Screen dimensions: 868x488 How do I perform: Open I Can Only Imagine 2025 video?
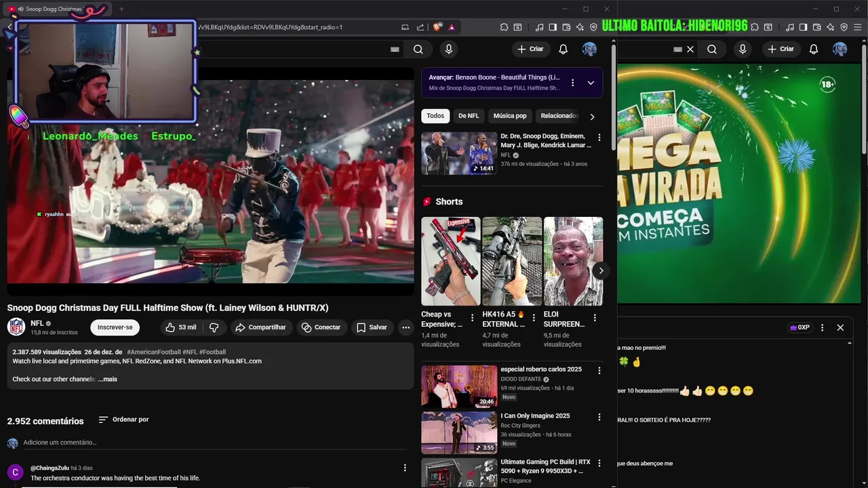[x=459, y=432]
